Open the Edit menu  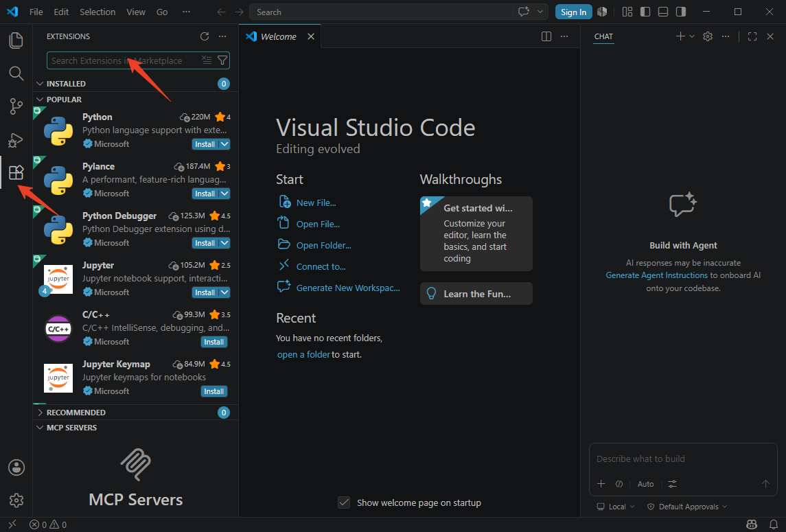61,12
